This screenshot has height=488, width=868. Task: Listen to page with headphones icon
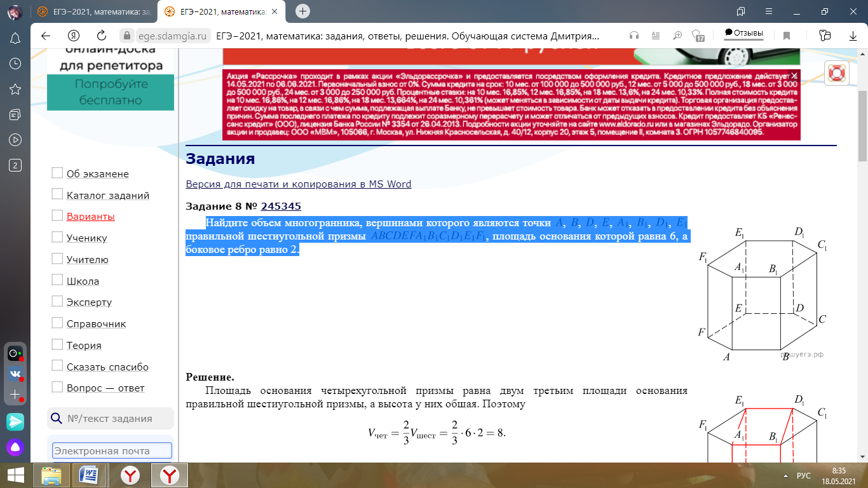pos(634,36)
